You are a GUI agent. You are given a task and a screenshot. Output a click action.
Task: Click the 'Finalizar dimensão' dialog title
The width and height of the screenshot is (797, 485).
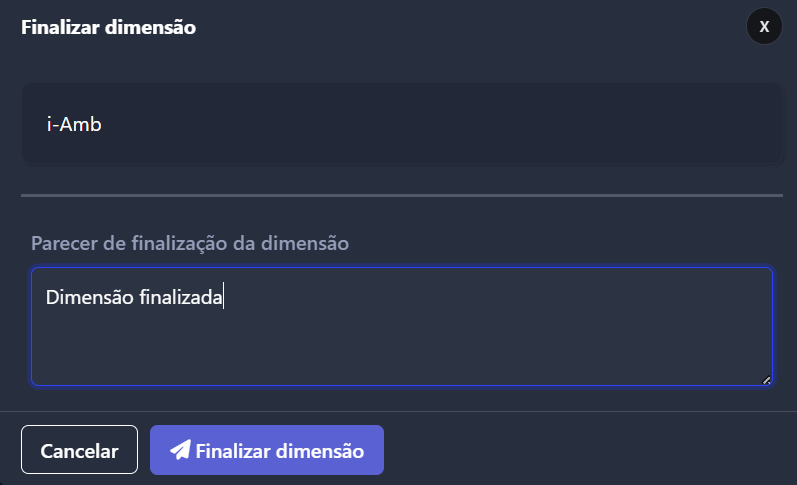108,27
